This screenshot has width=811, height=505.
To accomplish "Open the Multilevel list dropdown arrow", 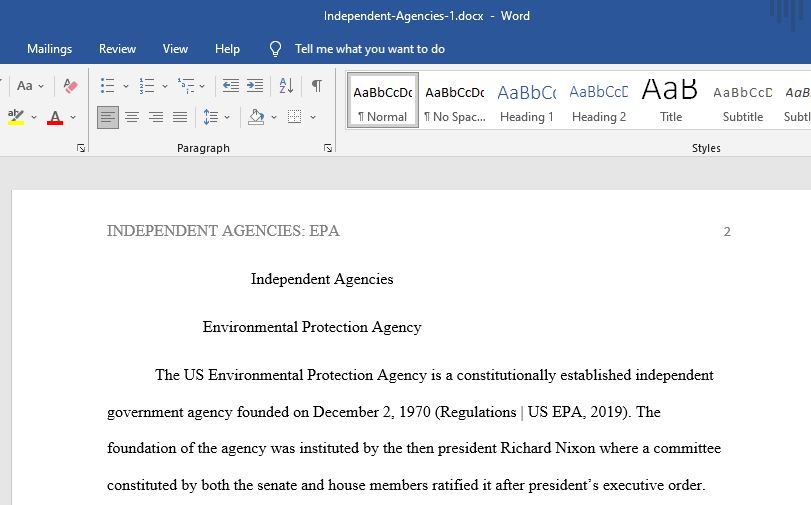I will click(x=202, y=86).
